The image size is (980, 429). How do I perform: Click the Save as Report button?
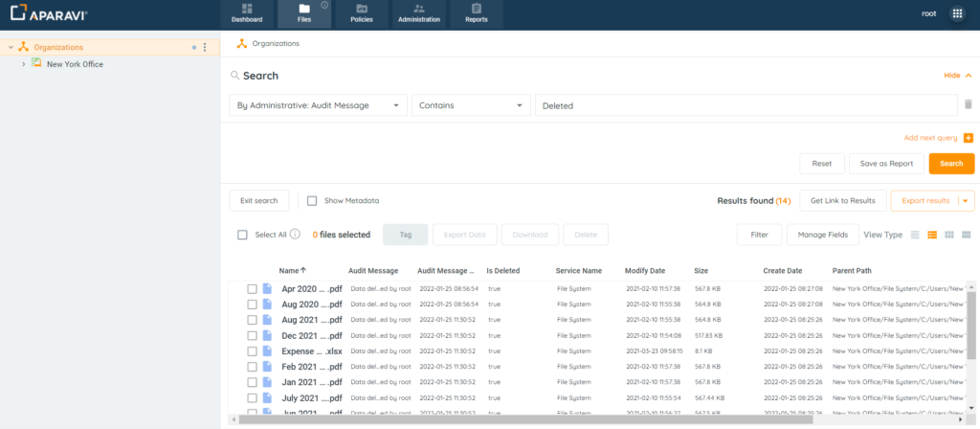tap(886, 164)
